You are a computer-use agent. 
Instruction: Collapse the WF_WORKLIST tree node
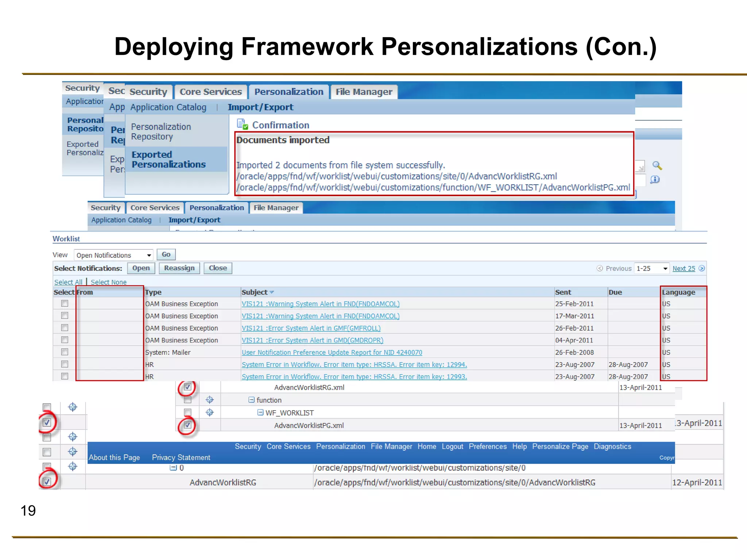click(x=260, y=412)
